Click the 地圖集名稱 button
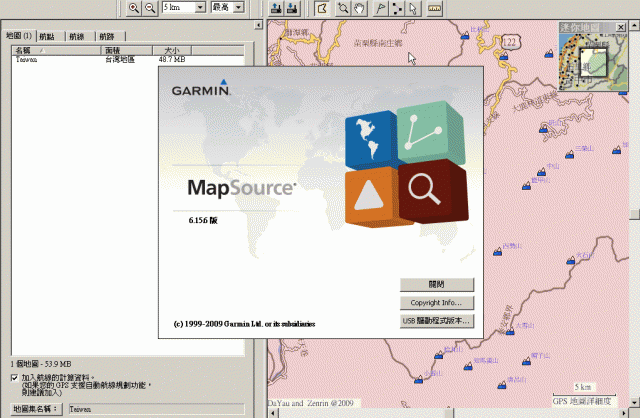This screenshot has width=640, height=418. pos(36,409)
